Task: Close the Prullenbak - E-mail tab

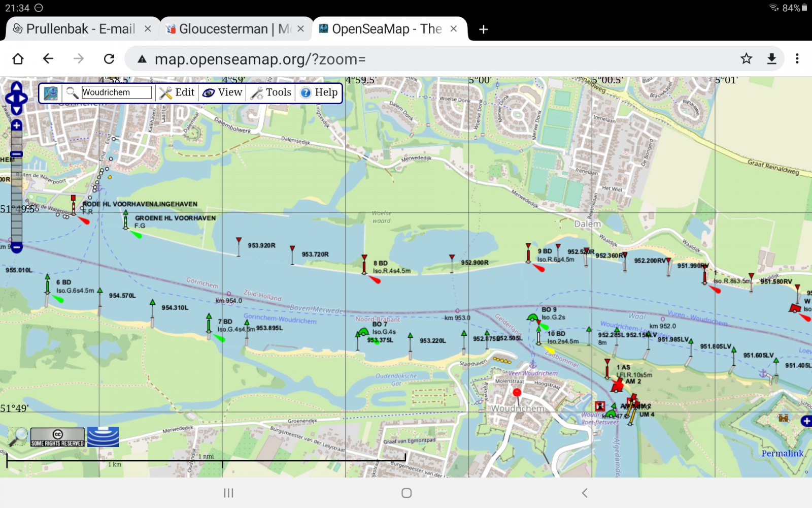Action: click(148, 29)
